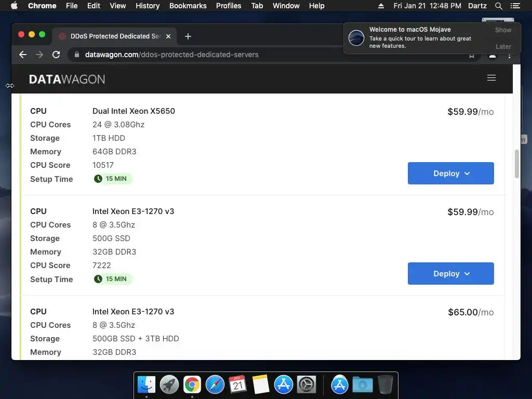Open the Profiles menu
This screenshot has height=399, width=532.
coord(229,6)
